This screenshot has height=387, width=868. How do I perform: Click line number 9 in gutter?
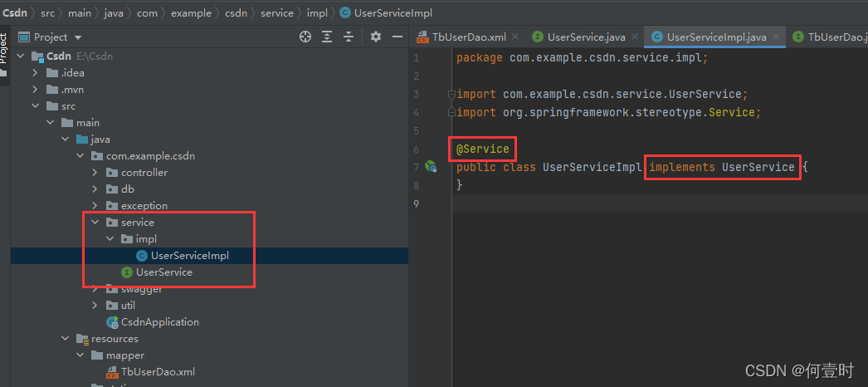pos(416,203)
